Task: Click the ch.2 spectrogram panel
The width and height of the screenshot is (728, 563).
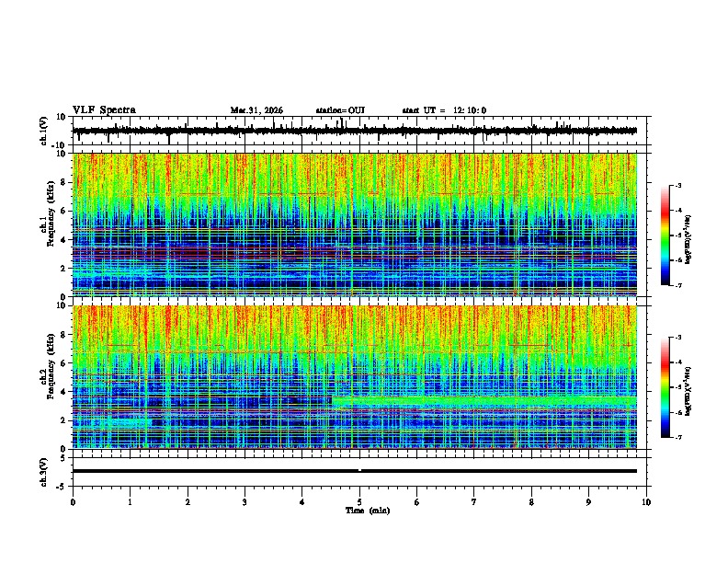Action: [355, 377]
